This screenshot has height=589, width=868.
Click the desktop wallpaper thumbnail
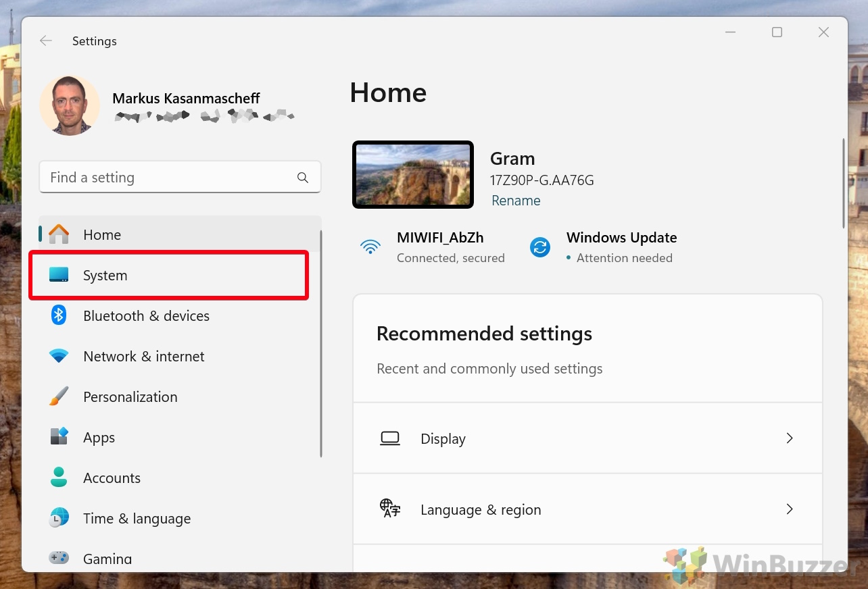pos(413,174)
